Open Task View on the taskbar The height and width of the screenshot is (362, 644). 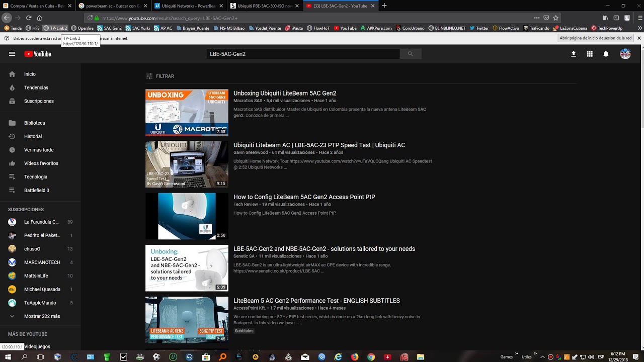tap(40, 357)
